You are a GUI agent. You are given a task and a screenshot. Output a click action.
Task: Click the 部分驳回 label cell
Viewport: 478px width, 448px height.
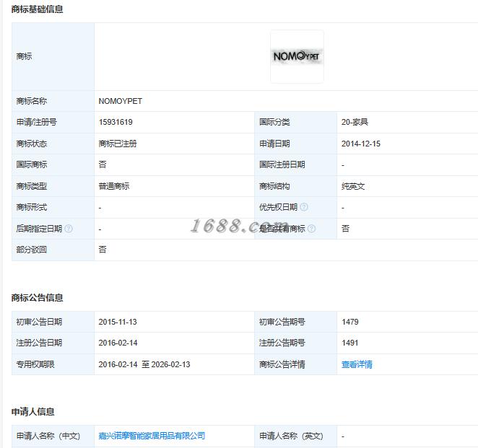pyautogui.click(x=53, y=250)
